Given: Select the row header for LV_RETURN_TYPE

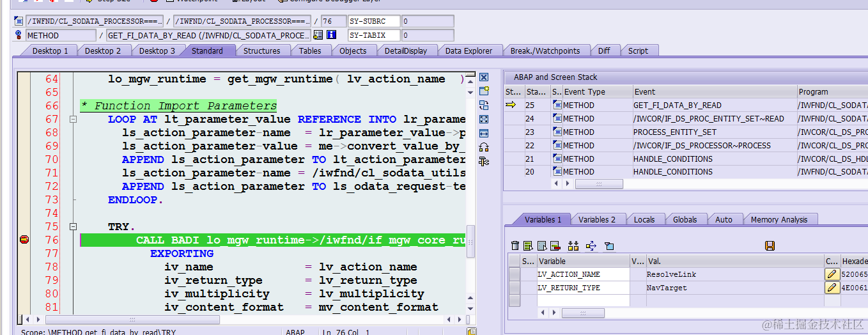Looking at the screenshot, I should (x=514, y=288).
